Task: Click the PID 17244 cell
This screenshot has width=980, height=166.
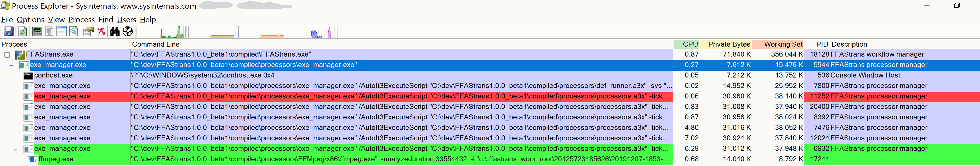Action: tap(819, 159)
